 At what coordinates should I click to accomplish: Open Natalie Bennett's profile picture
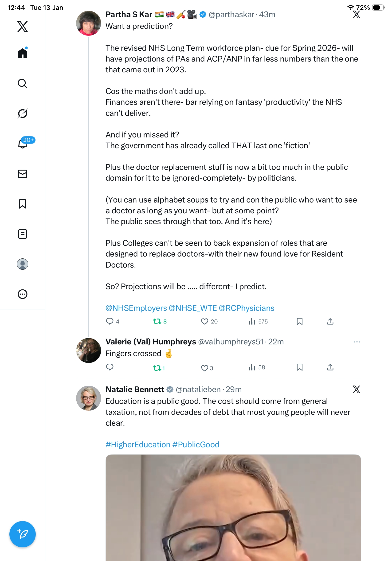coord(88,398)
